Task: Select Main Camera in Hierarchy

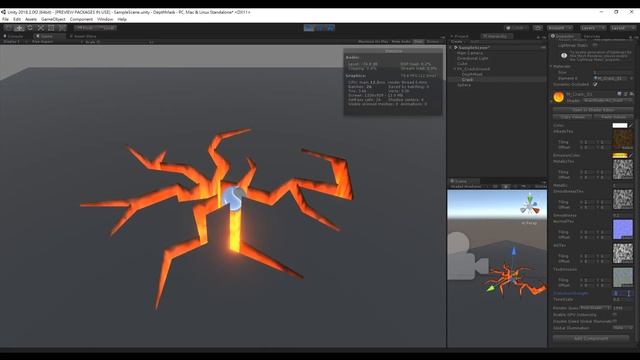Action: click(469, 53)
